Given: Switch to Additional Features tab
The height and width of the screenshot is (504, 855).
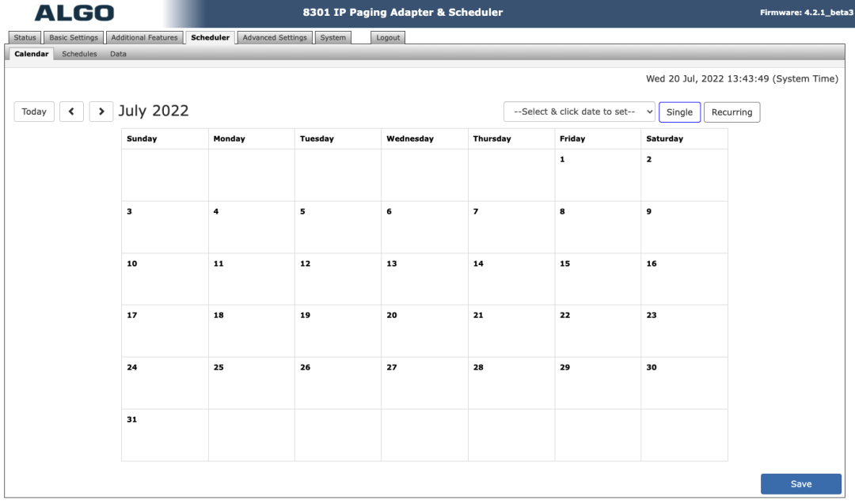Looking at the screenshot, I should tap(144, 38).
